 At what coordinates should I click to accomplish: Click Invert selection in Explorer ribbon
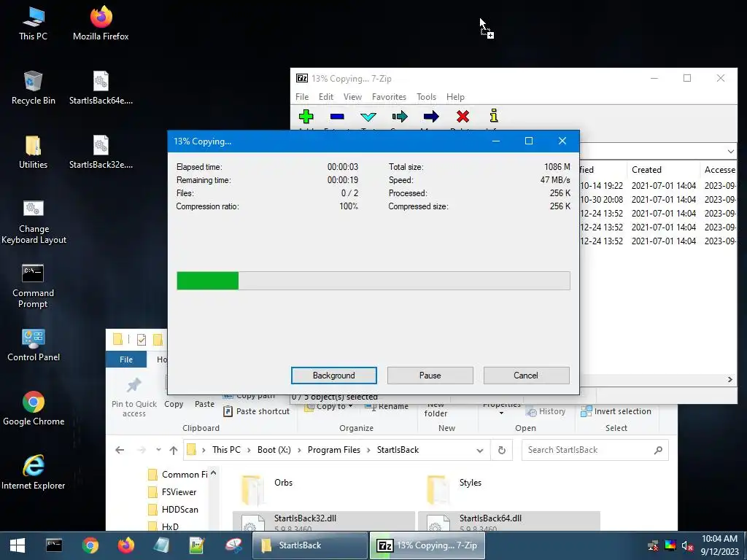point(616,411)
